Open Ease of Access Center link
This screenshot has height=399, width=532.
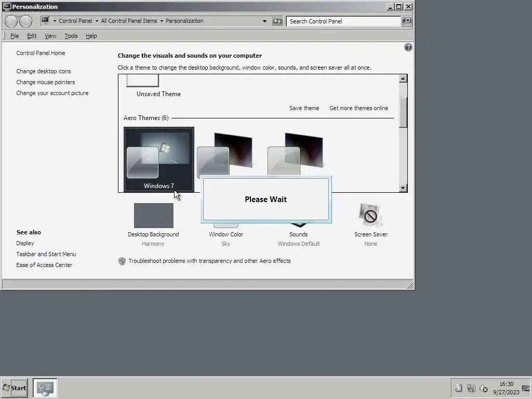[44, 265]
